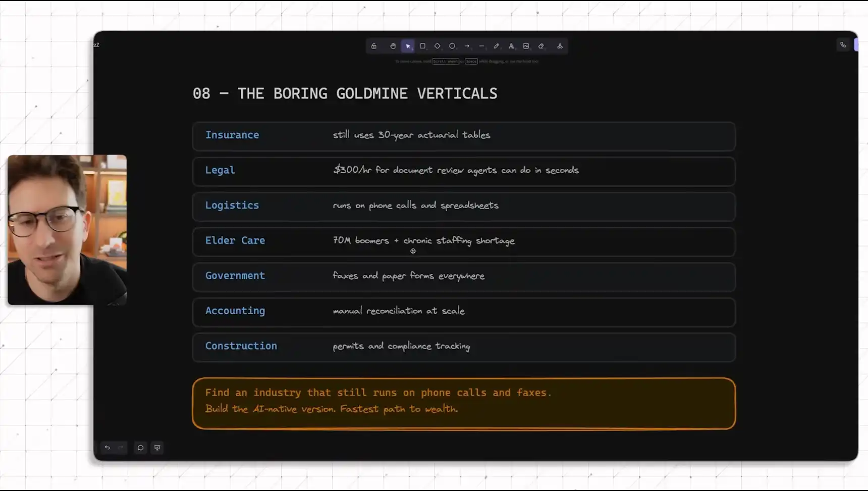Open the more shapes tools menu
This screenshot has height=491, width=868.
560,46
